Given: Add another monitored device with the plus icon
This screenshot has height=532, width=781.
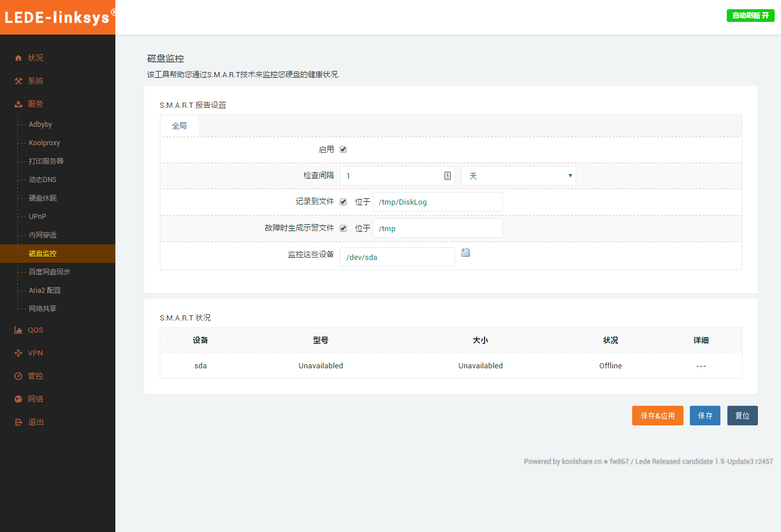Looking at the screenshot, I should pos(465,252).
